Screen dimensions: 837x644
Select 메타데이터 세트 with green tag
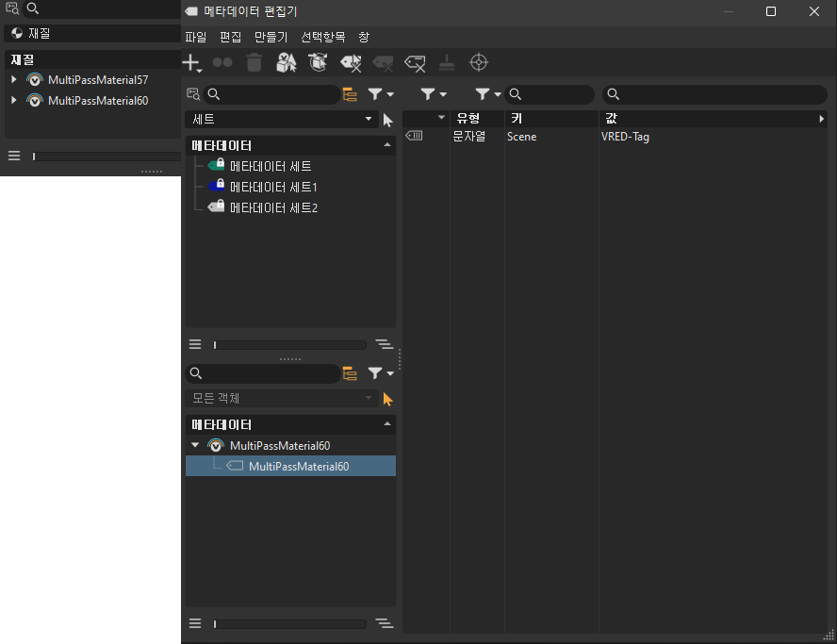click(271, 166)
